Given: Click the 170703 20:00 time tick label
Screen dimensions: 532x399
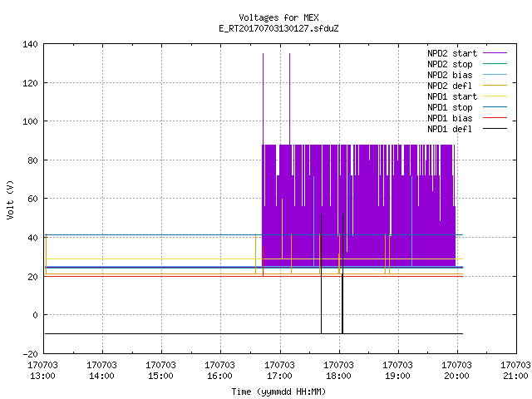Looking at the screenshot, I should coord(456,371).
